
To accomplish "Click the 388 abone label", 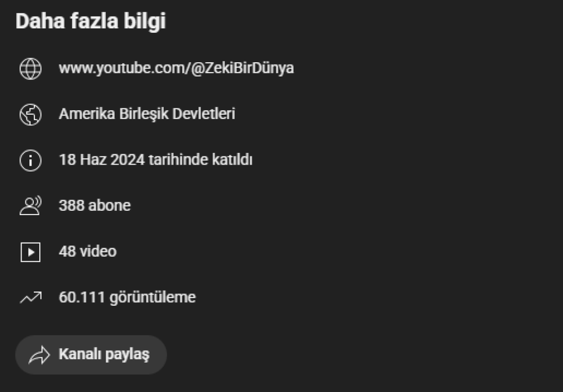I will click(x=95, y=206).
